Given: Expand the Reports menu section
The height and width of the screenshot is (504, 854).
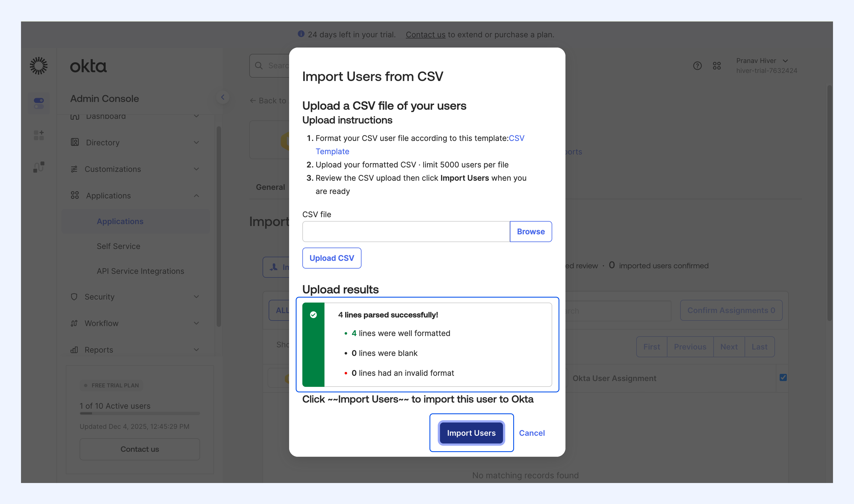Looking at the screenshot, I should (x=196, y=350).
